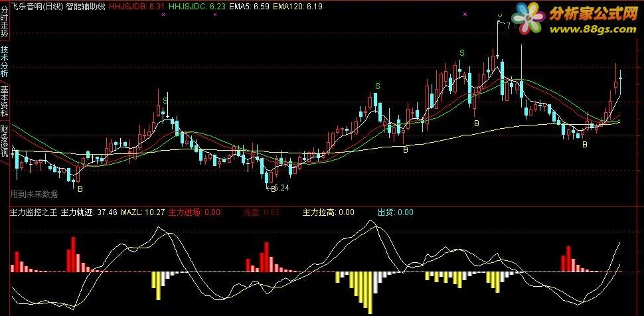Select the 主力轨迹: 37.46 value
The height and width of the screenshot is (316, 644).
(x=90, y=212)
